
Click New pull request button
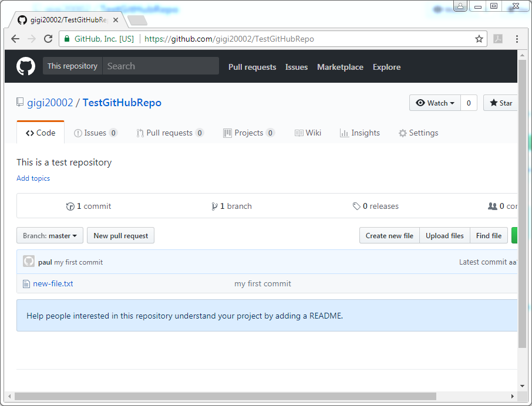click(121, 235)
